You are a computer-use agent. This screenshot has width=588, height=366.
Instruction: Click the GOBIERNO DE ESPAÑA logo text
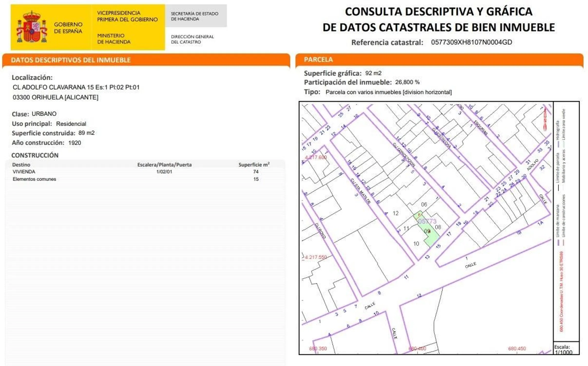[68, 28]
